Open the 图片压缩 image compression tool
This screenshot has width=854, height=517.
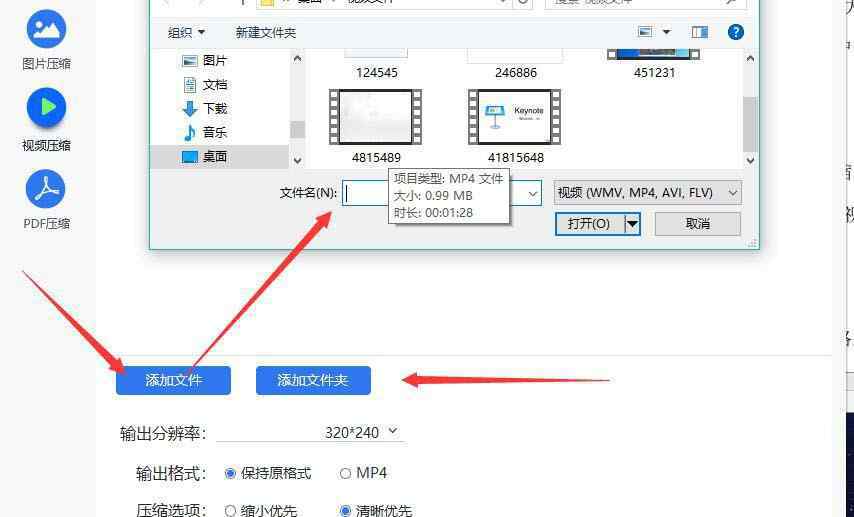point(46,31)
